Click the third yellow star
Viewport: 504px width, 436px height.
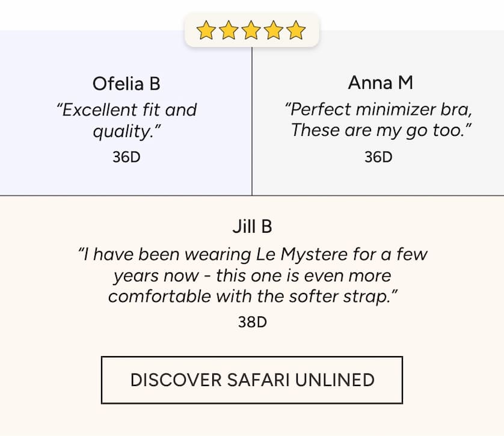(251, 30)
